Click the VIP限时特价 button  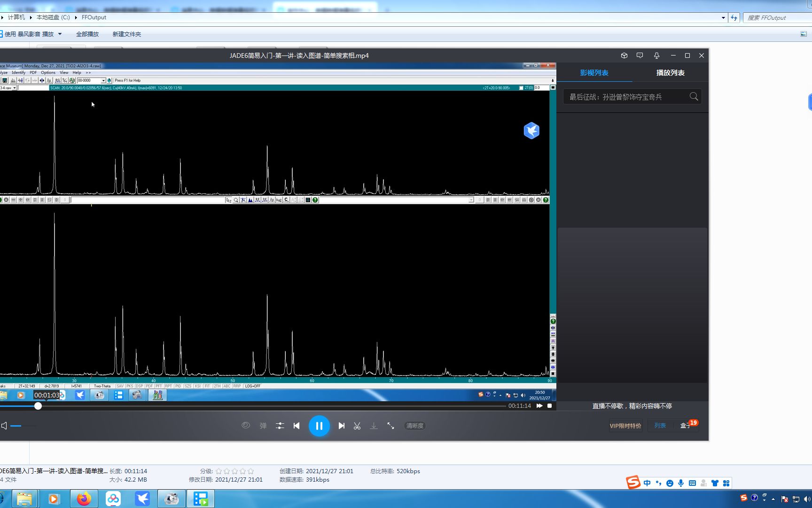click(x=625, y=426)
